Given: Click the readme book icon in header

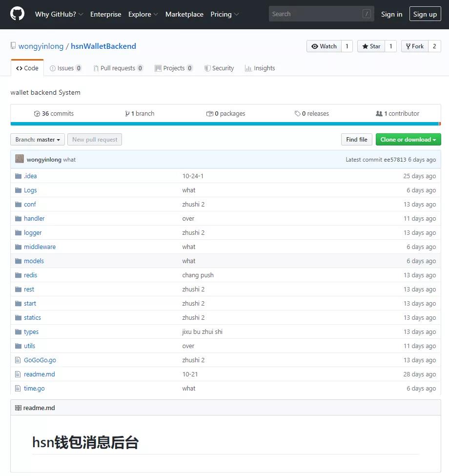Looking at the screenshot, I should [x=18, y=408].
